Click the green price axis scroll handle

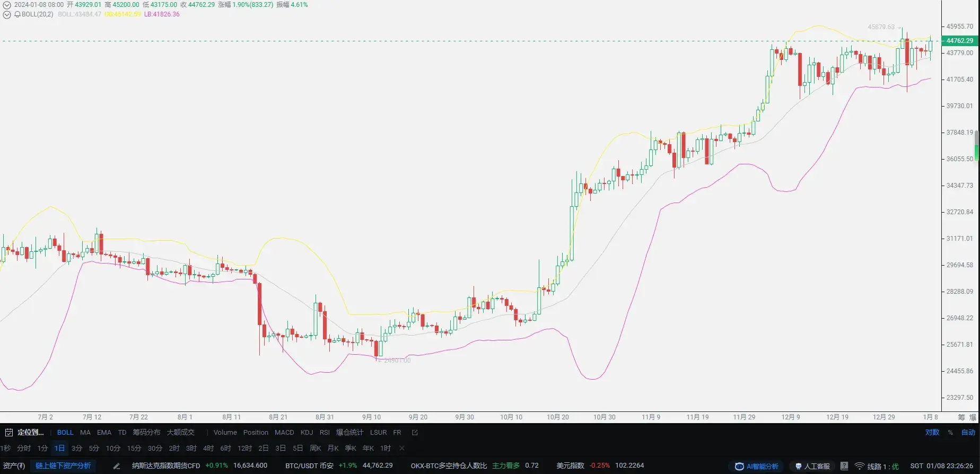(x=977, y=146)
